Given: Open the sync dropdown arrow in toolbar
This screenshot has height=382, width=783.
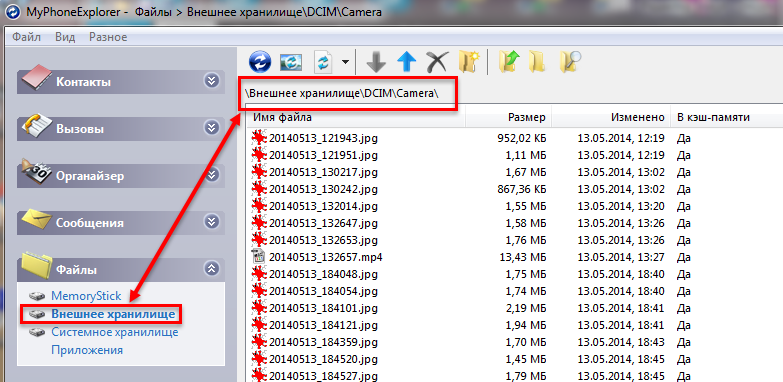Looking at the screenshot, I should (345, 62).
